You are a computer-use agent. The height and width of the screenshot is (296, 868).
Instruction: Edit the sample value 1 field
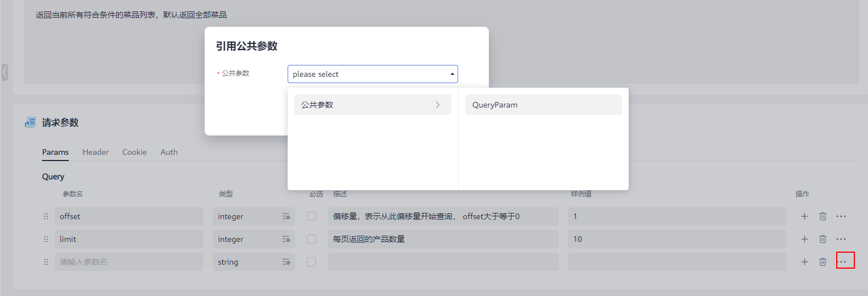coord(676,216)
